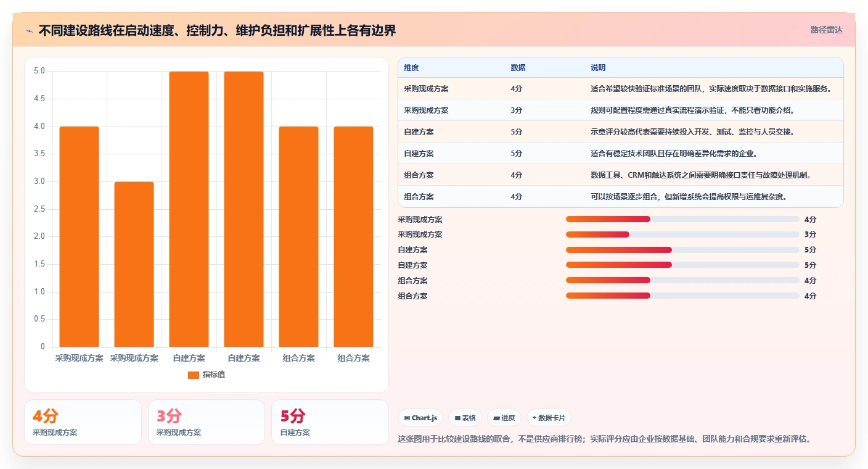Select the 数据卡片 tag
The height and width of the screenshot is (469, 868).
(x=549, y=418)
